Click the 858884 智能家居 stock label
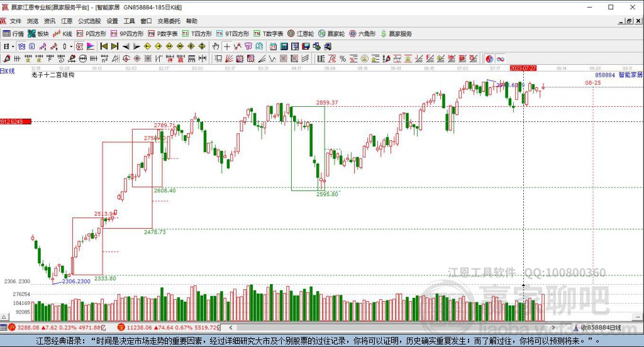 (x=619, y=75)
